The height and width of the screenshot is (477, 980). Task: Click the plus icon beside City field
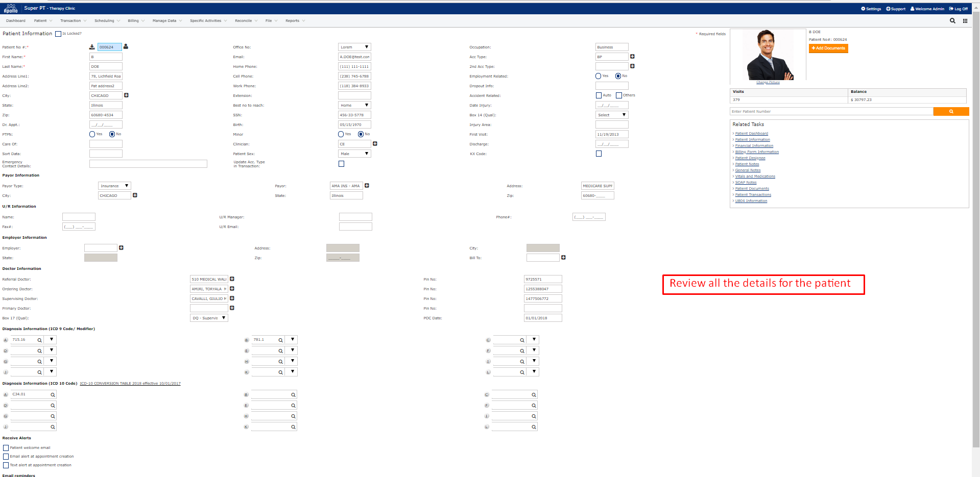[126, 95]
